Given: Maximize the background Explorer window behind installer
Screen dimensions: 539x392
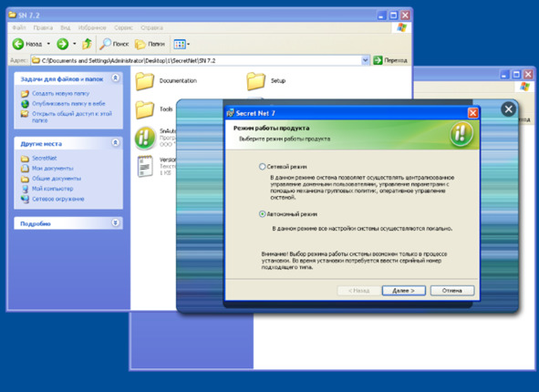Looking at the screenshot, I should coord(516,75).
